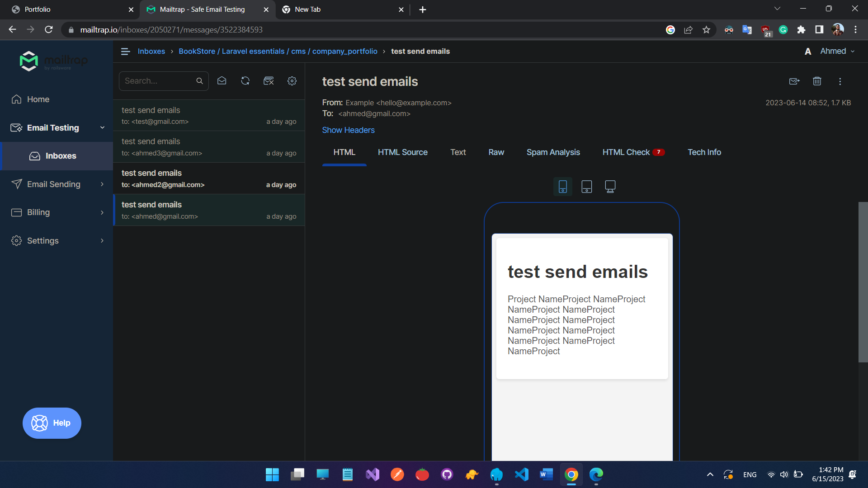Click the mark all as read envelope icon

222,81
